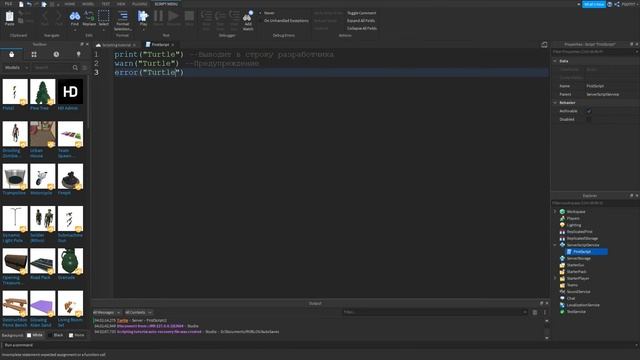Switch to the Scripting tutorial document tab
The height and width of the screenshot is (360, 640).
click(x=117, y=45)
